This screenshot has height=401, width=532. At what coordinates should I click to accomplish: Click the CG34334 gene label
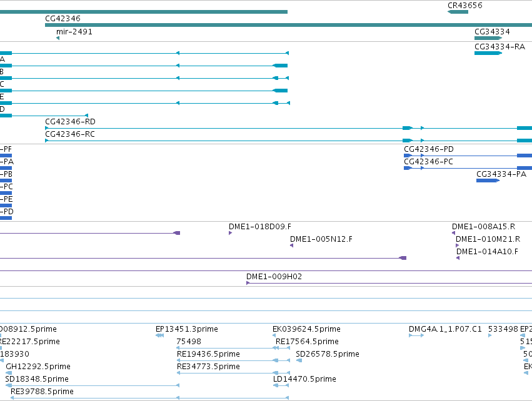(492, 31)
